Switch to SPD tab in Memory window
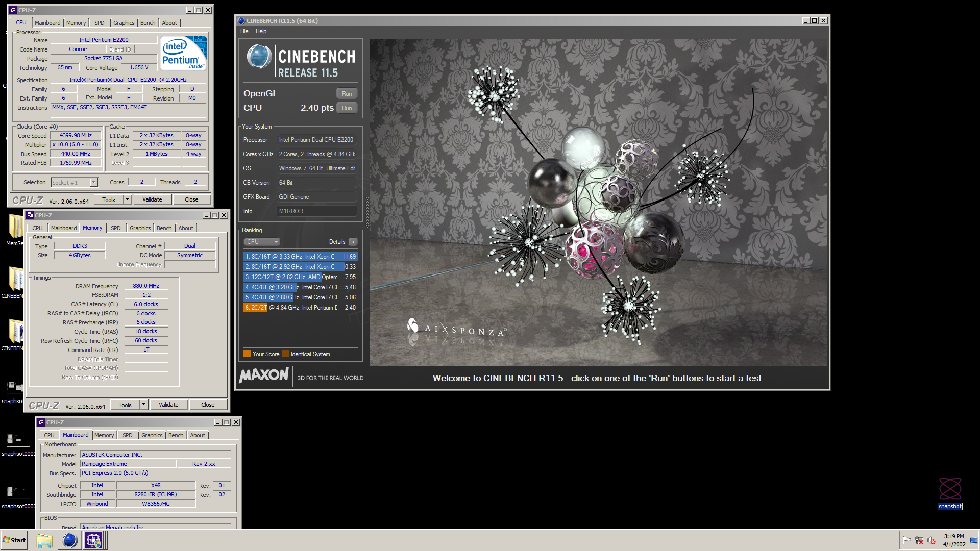 tap(116, 228)
